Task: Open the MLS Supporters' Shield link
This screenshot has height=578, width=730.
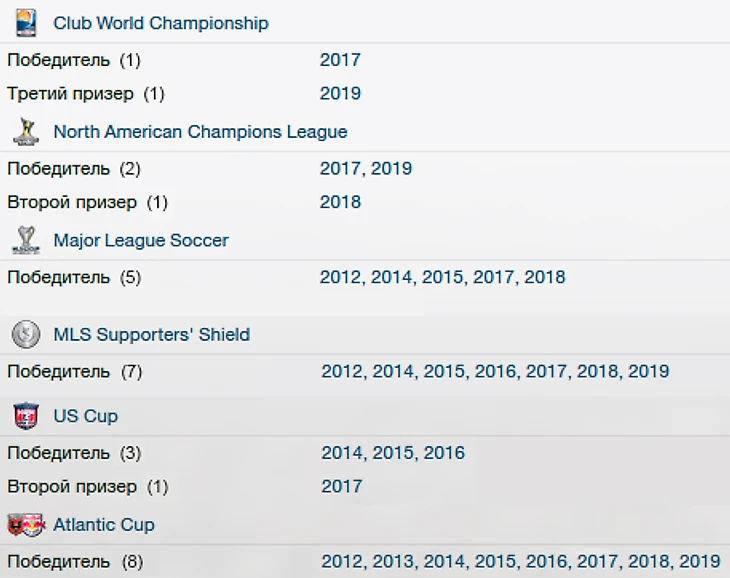Action: tap(152, 335)
